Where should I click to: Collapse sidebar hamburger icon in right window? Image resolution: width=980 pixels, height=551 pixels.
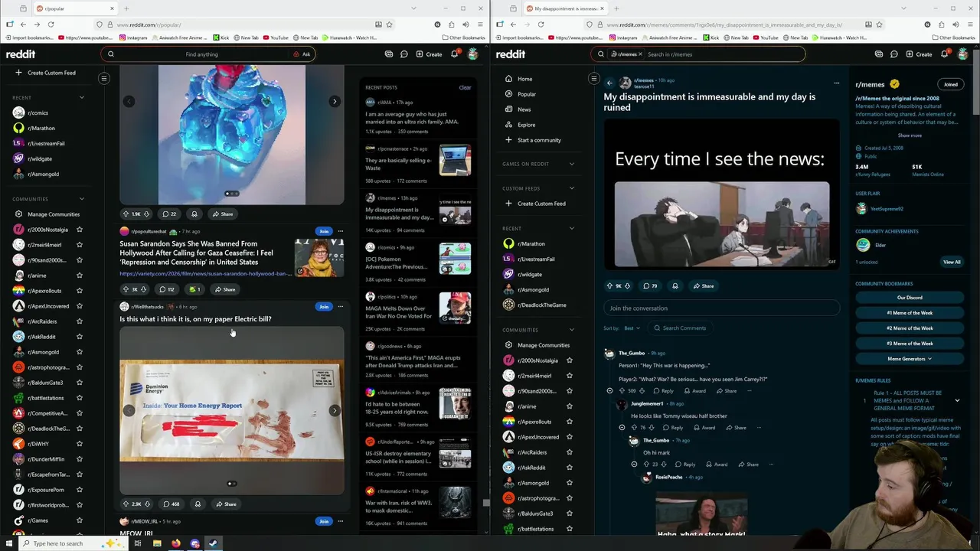(x=593, y=78)
